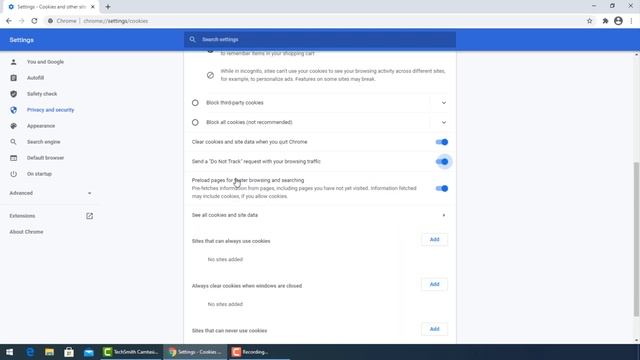Click the You and Google person icon
Image resolution: width=640 pixels, height=360 pixels.
(x=13, y=62)
